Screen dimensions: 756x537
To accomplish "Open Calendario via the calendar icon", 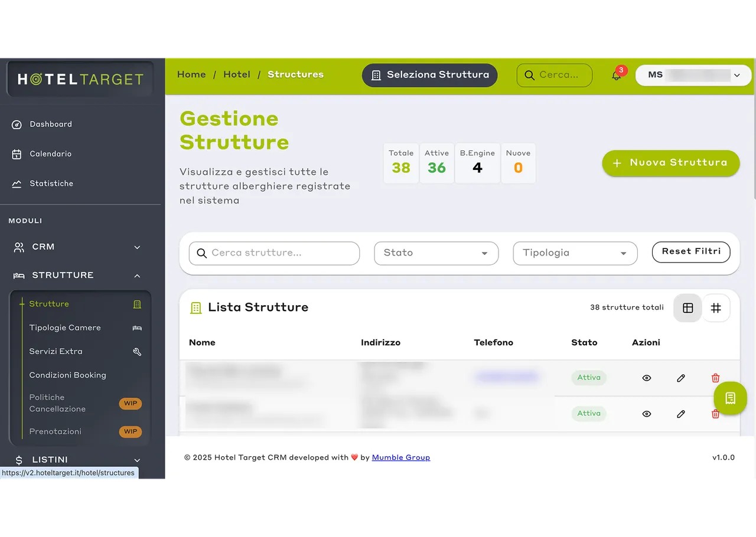I will tap(17, 153).
